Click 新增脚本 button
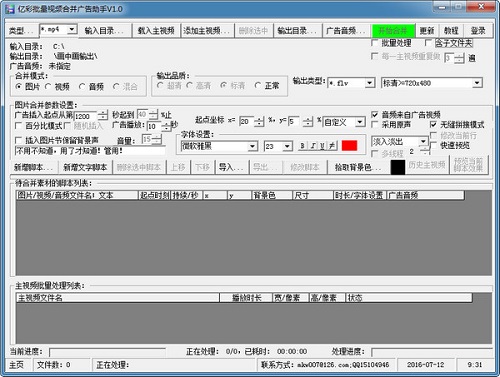Image resolution: width=500 pixels, height=377 pixels. pyautogui.click(x=34, y=167)
